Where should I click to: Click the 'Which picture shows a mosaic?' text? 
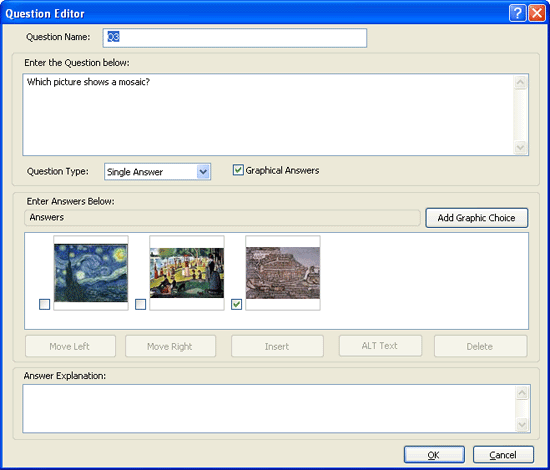[x=88, y=82]
